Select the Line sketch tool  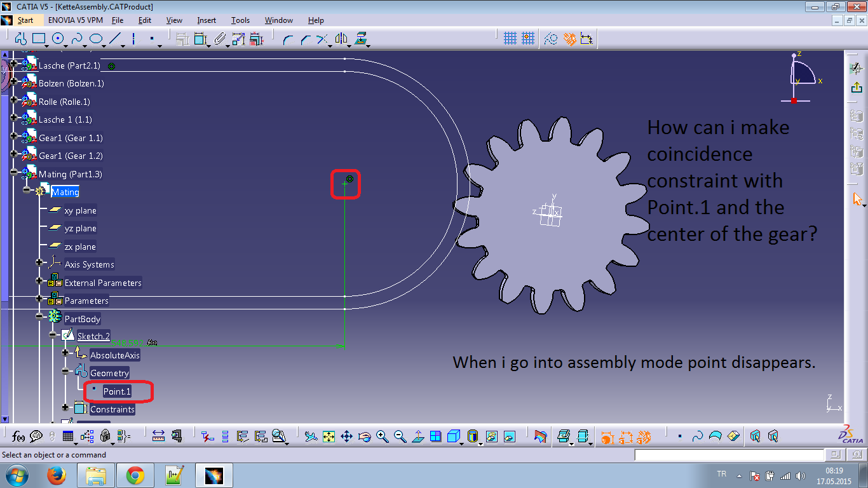[x=115, y=39]
